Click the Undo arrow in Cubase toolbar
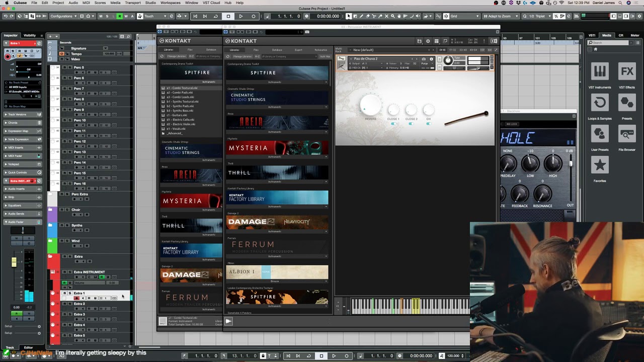Viewport: 644px width, 362px height. 6,16
